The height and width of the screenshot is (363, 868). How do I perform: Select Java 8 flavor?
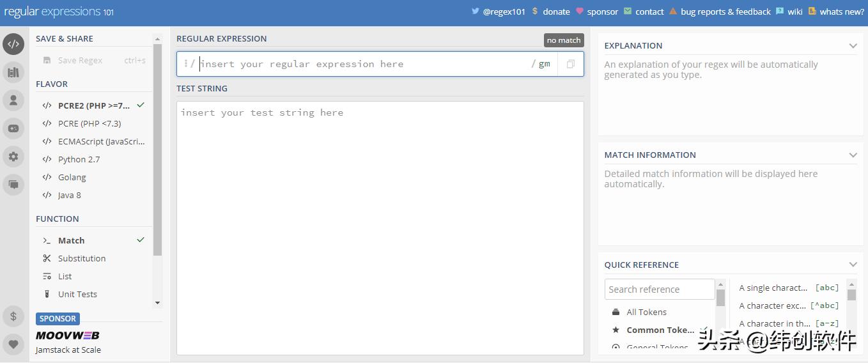tap(93, 195)
